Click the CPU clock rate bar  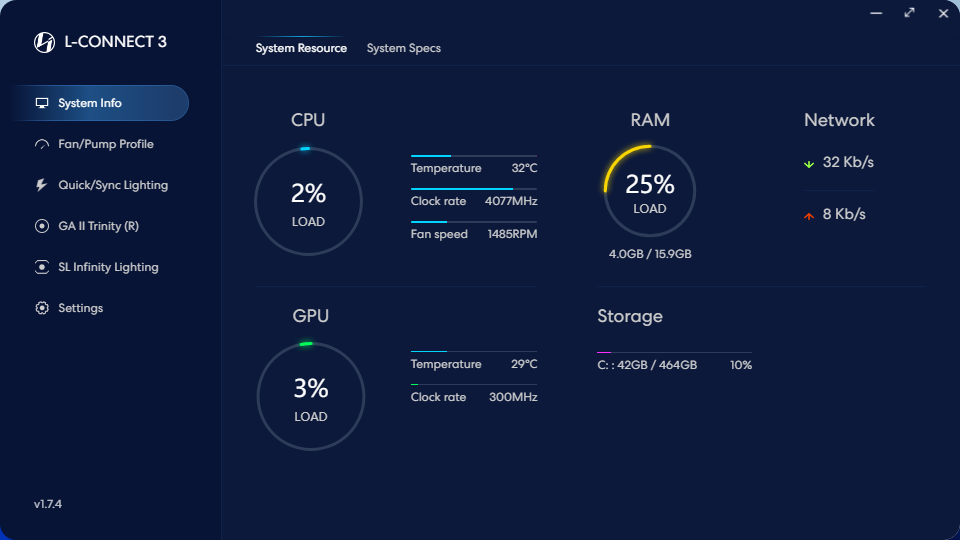473,189
